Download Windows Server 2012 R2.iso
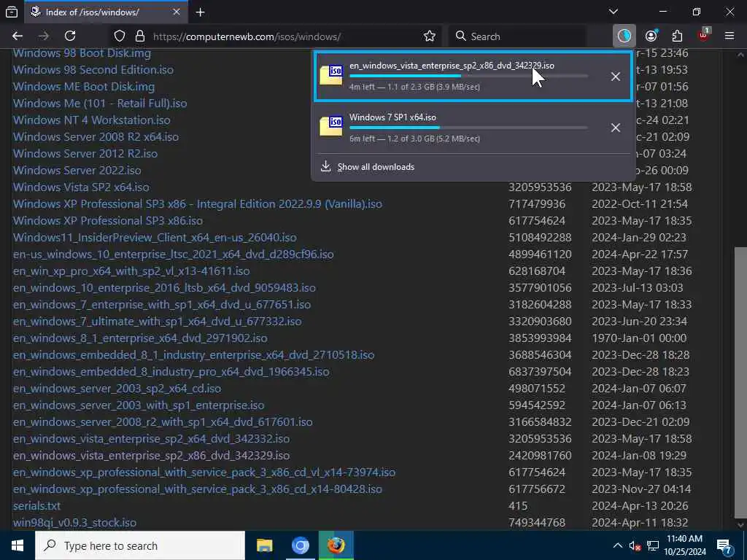Image resolution: width=747 pixels, height=560 pixels. (85, 154)
